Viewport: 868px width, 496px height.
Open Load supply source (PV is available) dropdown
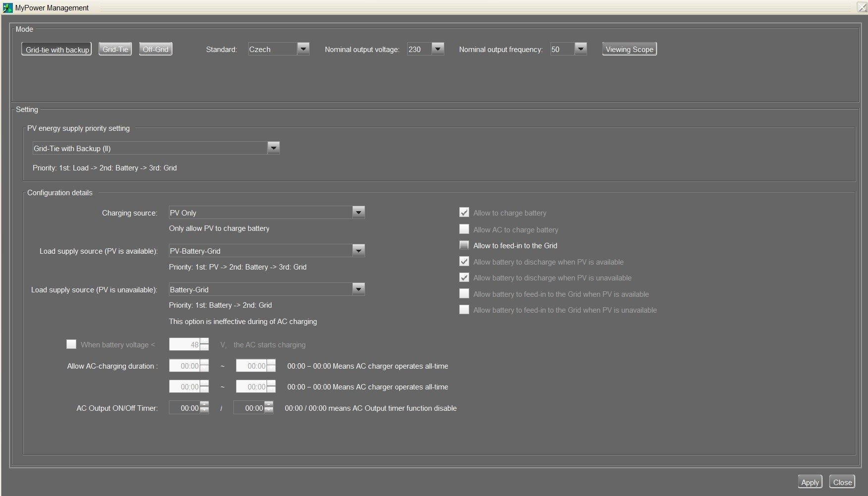coord(358,251)
